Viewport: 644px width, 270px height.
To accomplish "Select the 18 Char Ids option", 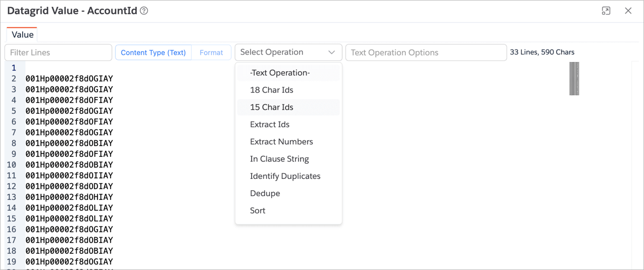I will coord(272,90).
